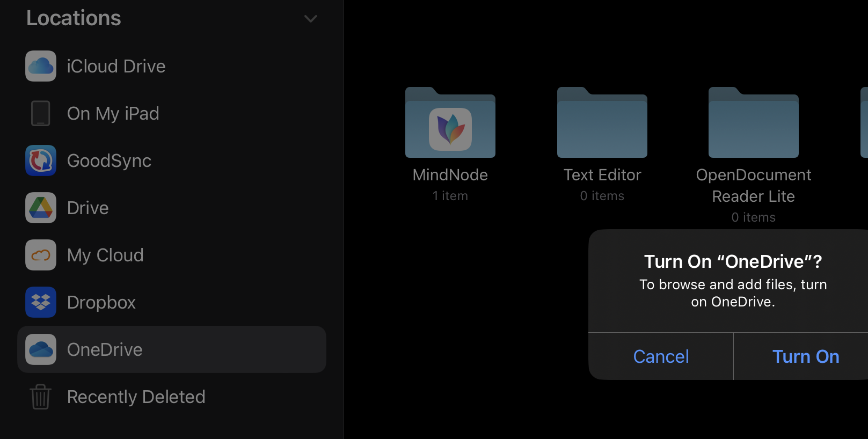Image resolution: width=868 pixels, height=439 pixels.
Task: Open the Google Drive triangle icon
Action: tap(41, 208)
